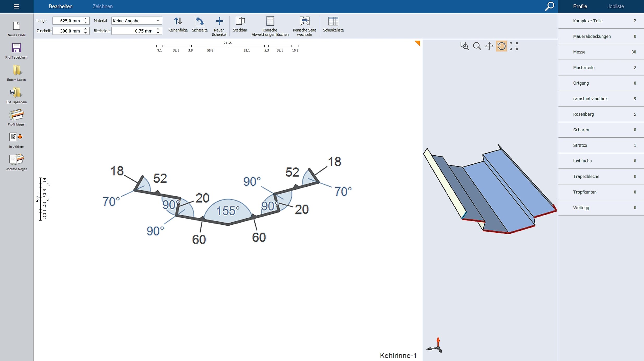Save profile with Profil speichern icon

coord(16,48)
